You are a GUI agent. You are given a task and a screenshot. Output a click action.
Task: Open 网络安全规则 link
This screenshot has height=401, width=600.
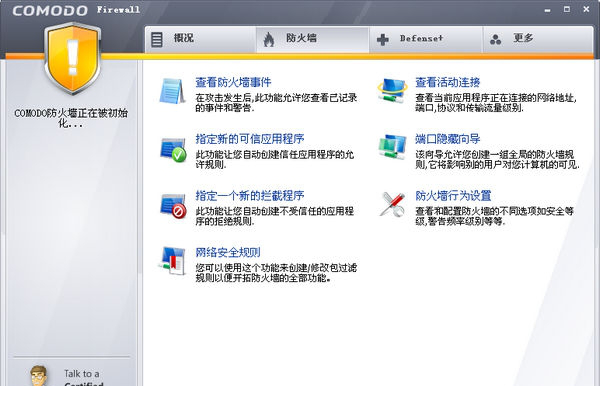pyautogui.click(x=228, y=252)
